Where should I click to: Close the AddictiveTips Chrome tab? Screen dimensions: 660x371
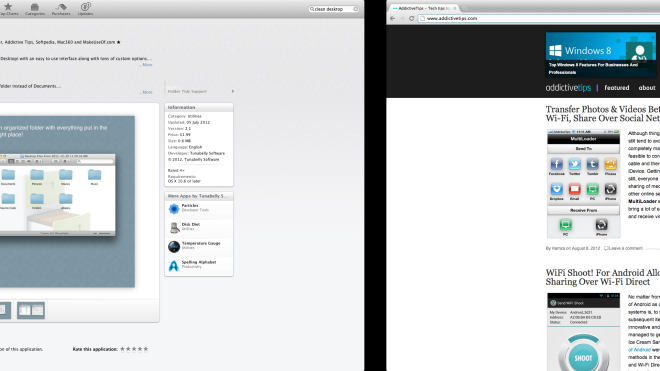[x=455, y=8]
